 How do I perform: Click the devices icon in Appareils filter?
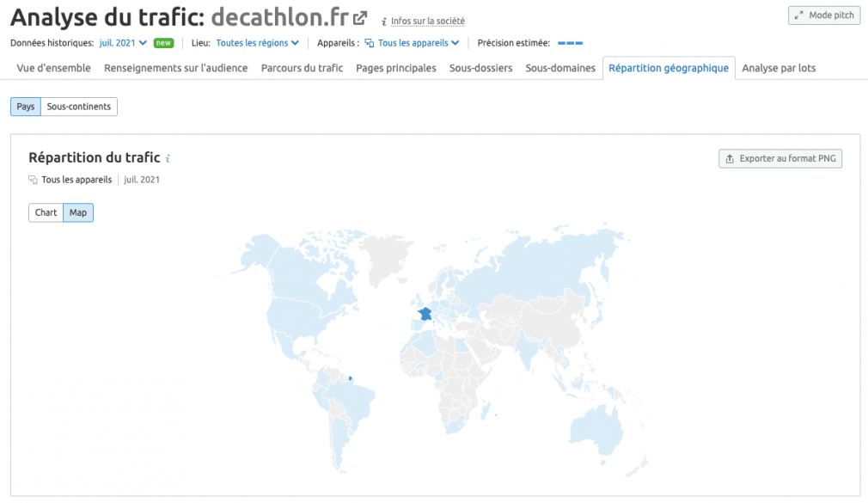tap(370, 43)
